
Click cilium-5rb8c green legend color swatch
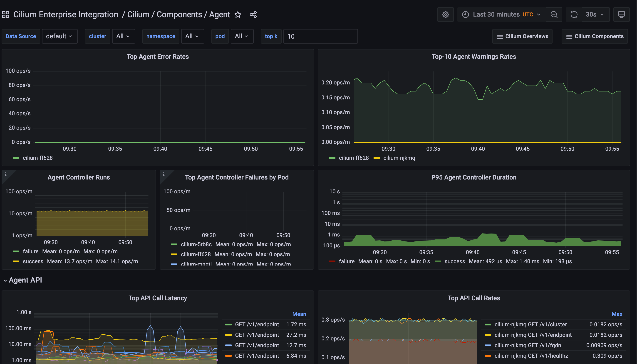pyautogui.click(x=174, y=244)
